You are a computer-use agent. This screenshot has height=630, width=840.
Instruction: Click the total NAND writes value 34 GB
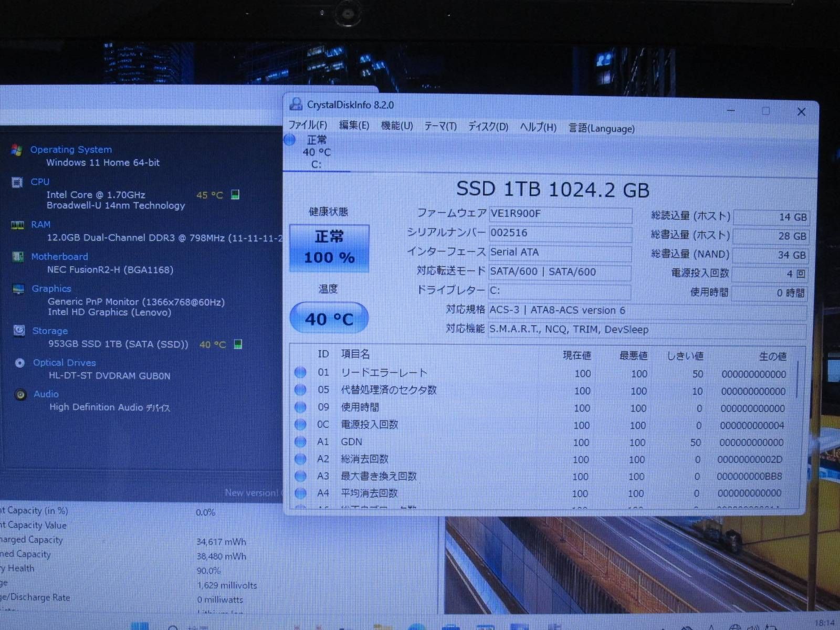point(770,255)
